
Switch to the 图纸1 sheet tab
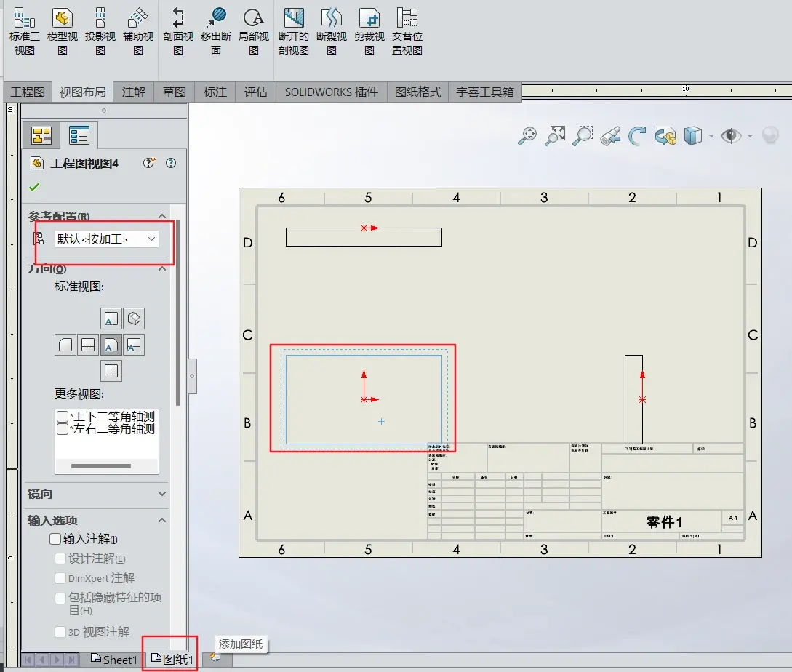click(172, 660)
